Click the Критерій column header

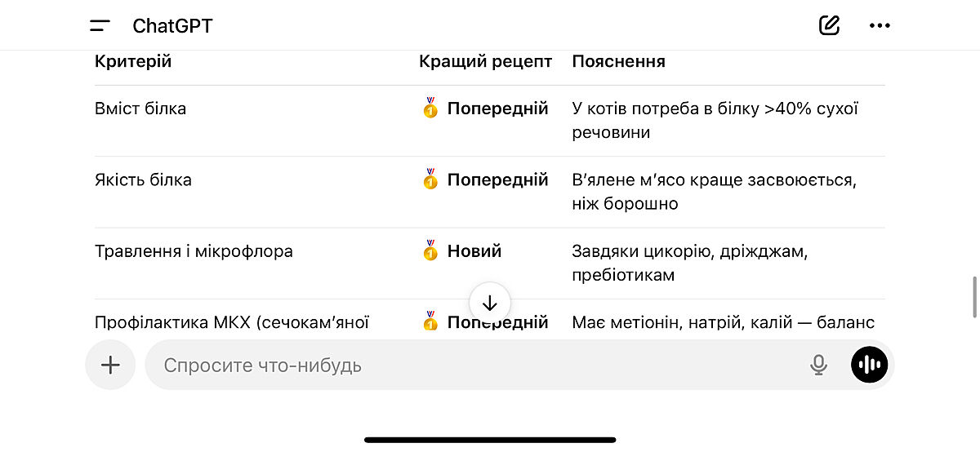pos(133,61)
